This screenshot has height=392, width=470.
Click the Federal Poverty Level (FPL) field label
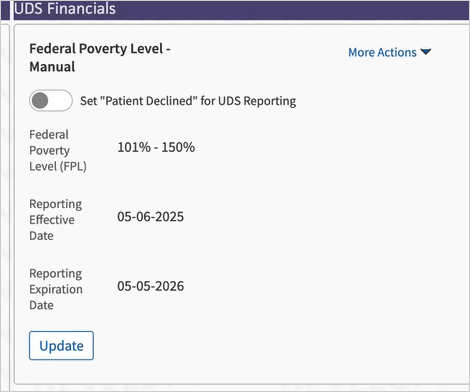pyautogui.click(x=58, y=150)
